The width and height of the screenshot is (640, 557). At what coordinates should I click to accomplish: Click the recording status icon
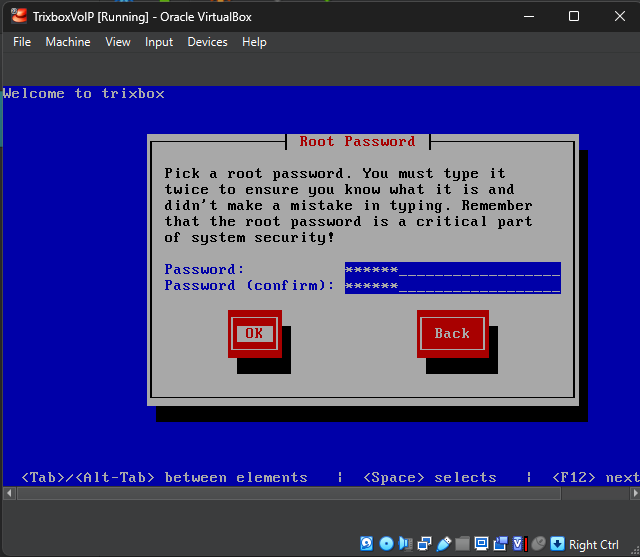(500, 544)
